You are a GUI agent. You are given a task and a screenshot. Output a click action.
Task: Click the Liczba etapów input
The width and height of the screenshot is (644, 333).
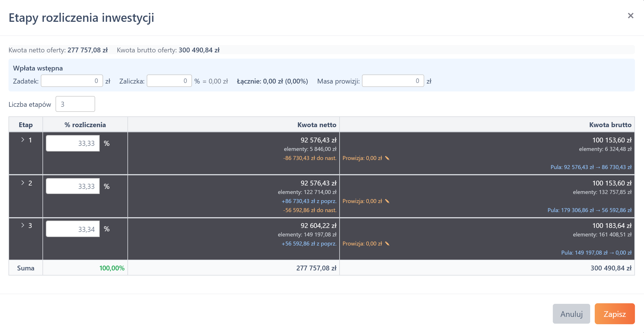click(x=75, y=104)
